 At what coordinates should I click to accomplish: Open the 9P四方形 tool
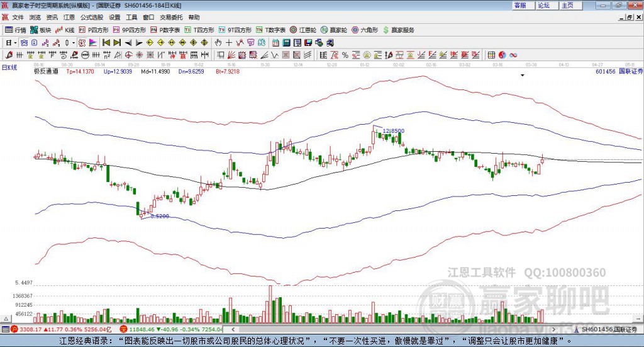point(130,30)
